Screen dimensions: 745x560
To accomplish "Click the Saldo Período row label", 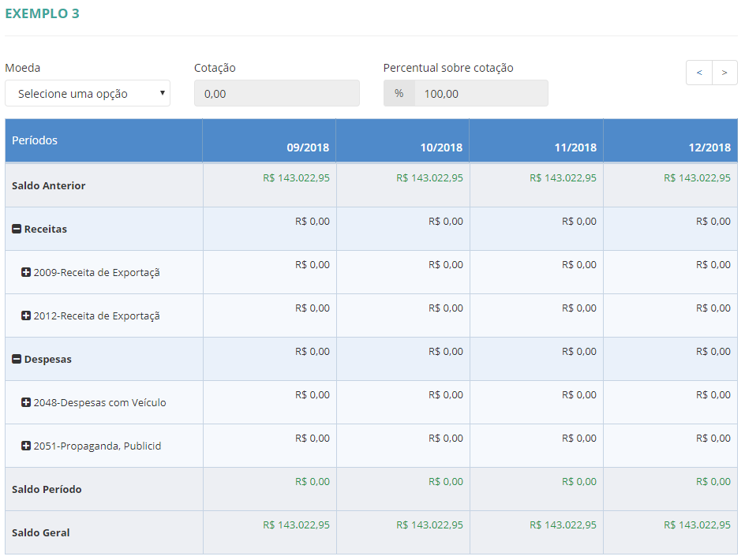I will click(47, 490).
